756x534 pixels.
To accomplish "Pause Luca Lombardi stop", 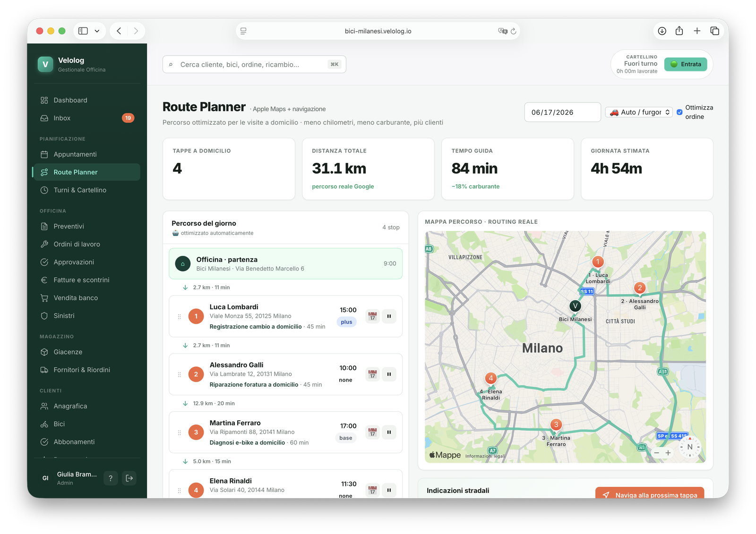I will coord(389,316).
